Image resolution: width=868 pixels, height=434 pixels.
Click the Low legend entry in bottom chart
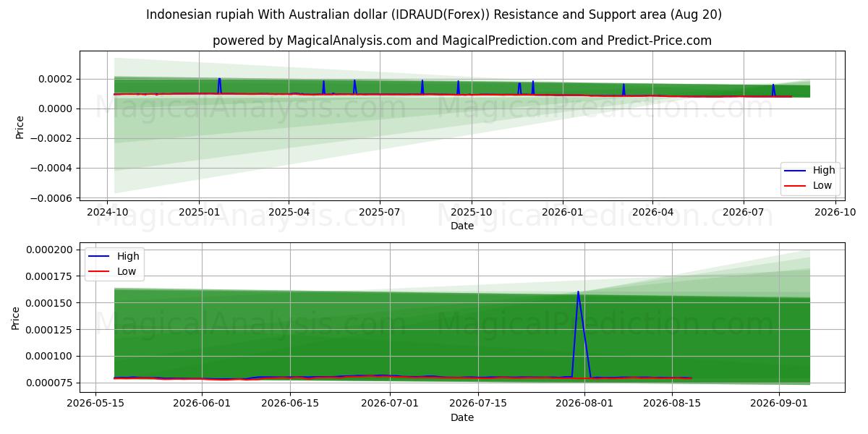[116, 272]
